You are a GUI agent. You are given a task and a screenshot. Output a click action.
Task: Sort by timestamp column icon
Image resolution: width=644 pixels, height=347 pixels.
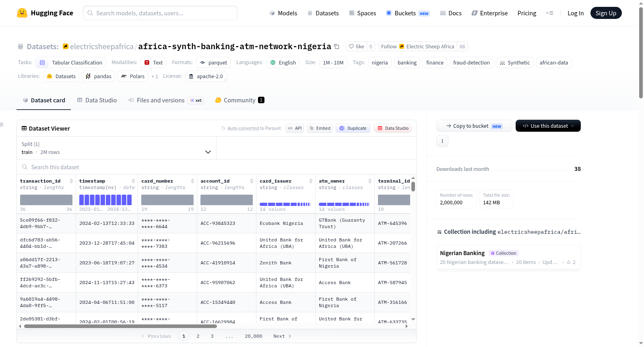133,181
